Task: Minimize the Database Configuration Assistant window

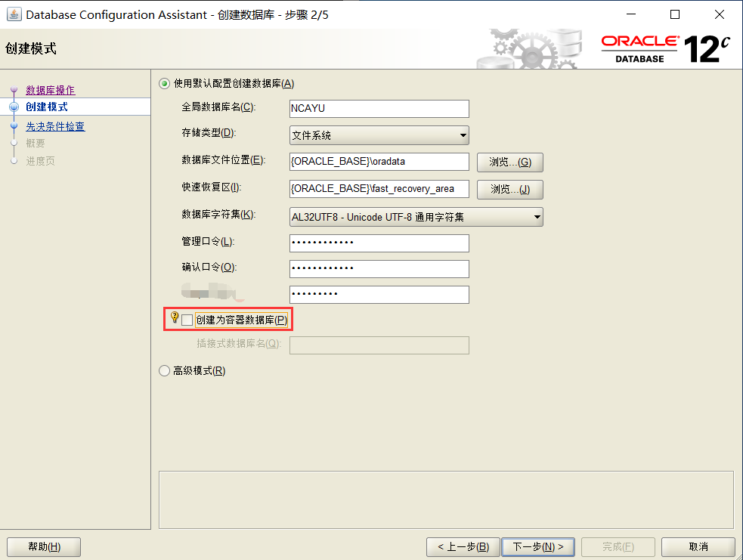Action: click(x=630, y=14)
